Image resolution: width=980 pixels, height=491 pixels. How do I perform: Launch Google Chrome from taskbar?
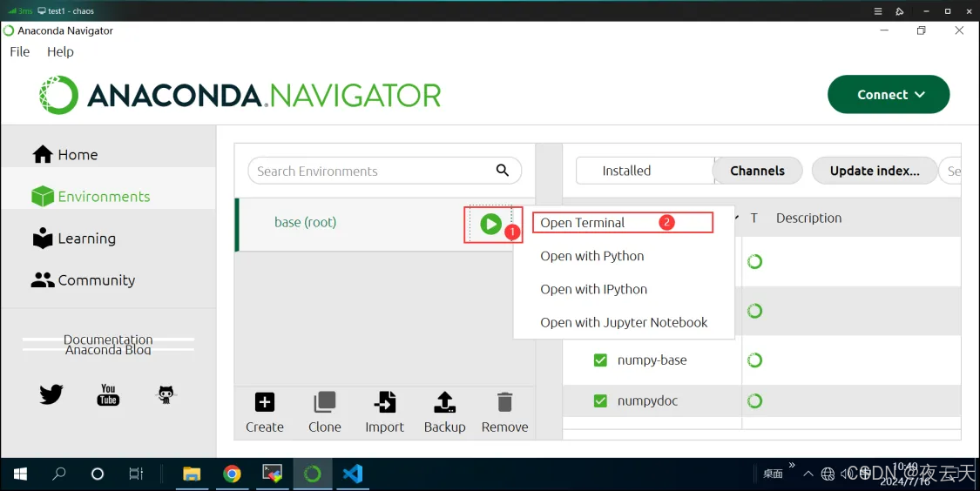coord(232,474)
